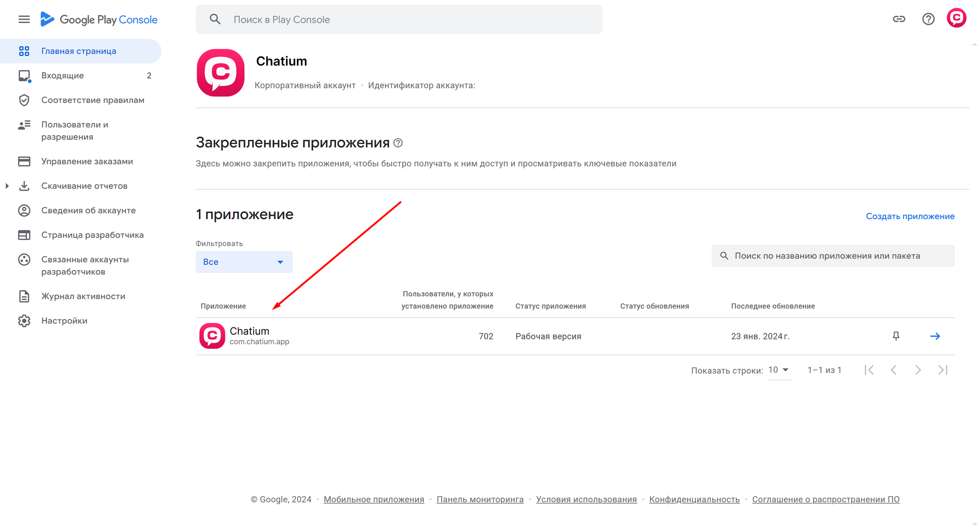Expand the Скачивание отчетов submenu arrow
This screenshot has width=980, height=528.
pyautogui.click(x=7, y=186)
